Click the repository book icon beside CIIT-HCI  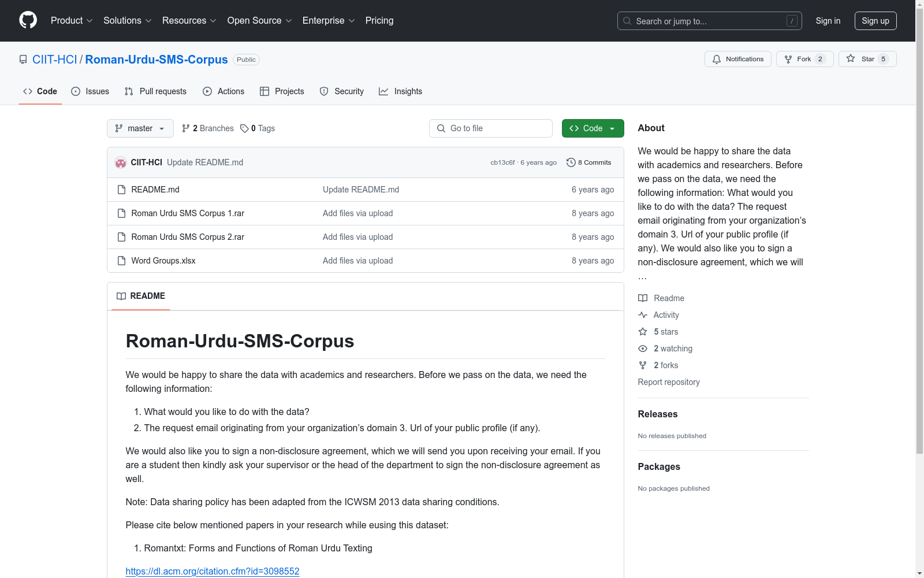pos(23,60)
